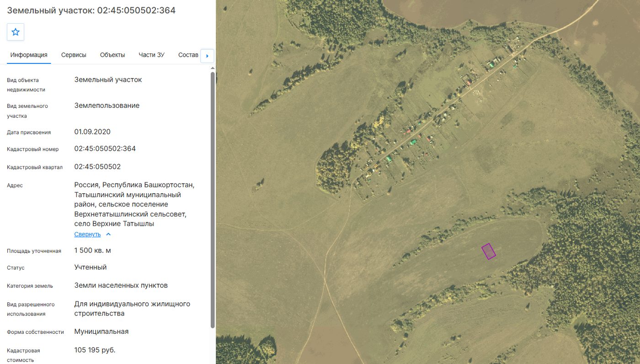
Task: Click scrollbar up arrow in info panel
Action: (x=212, y=69)
